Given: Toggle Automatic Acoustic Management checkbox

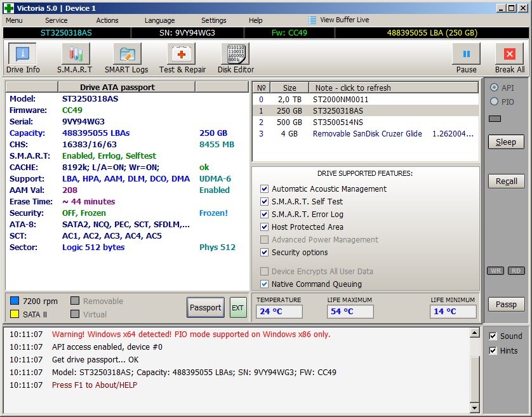Looking at the screenshot, I should pos(264,189).
